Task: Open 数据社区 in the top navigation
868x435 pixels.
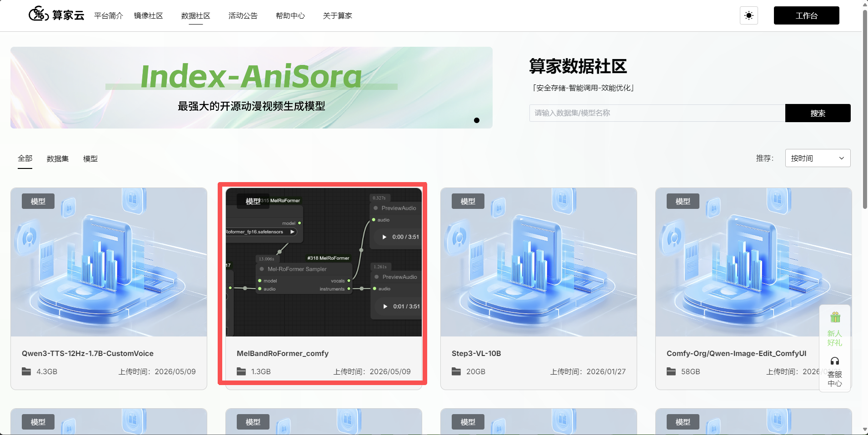Action: (196, 15)
